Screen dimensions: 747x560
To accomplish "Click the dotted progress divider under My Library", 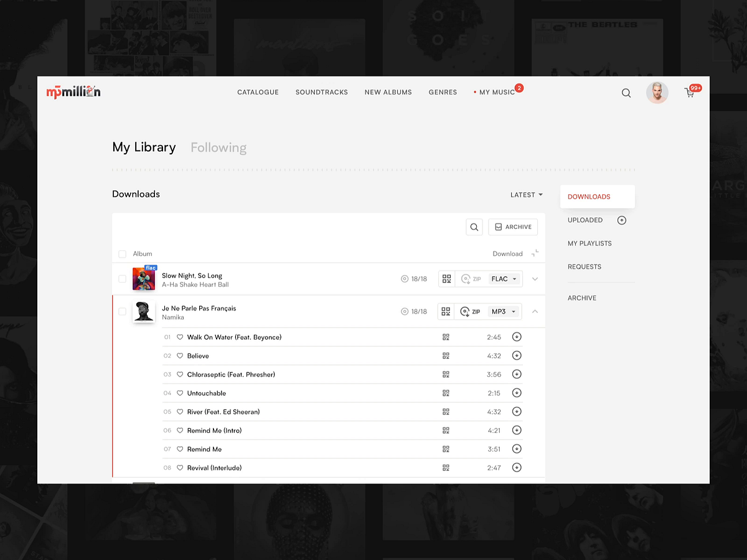I will (374, 169).
